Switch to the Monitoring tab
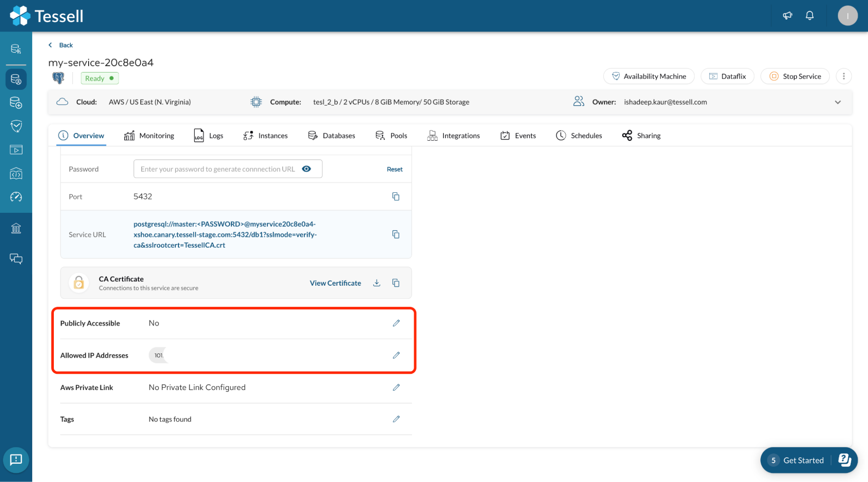 tap(149, 135)
